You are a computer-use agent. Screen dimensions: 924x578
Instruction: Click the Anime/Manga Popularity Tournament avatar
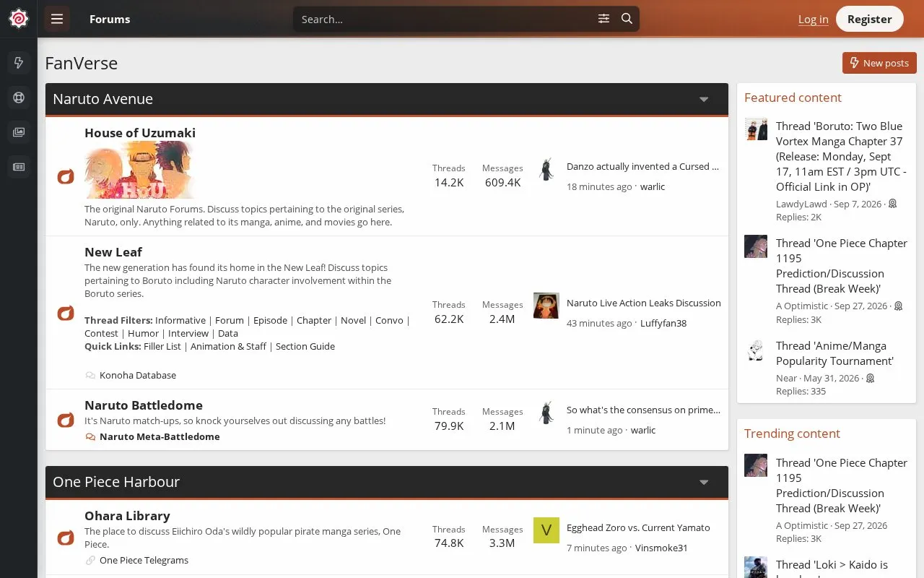[x=756, y=350]
